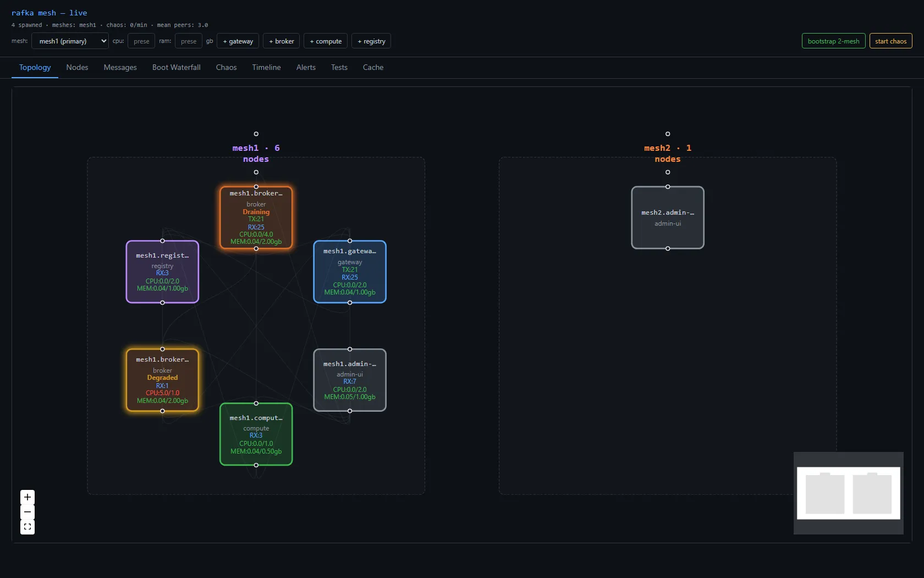Switch to the Chaos tab

coord(227,67)
